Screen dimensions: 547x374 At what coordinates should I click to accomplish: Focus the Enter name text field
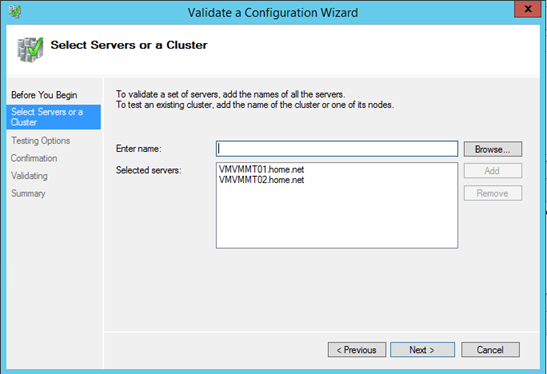click(x=337, y=149)
